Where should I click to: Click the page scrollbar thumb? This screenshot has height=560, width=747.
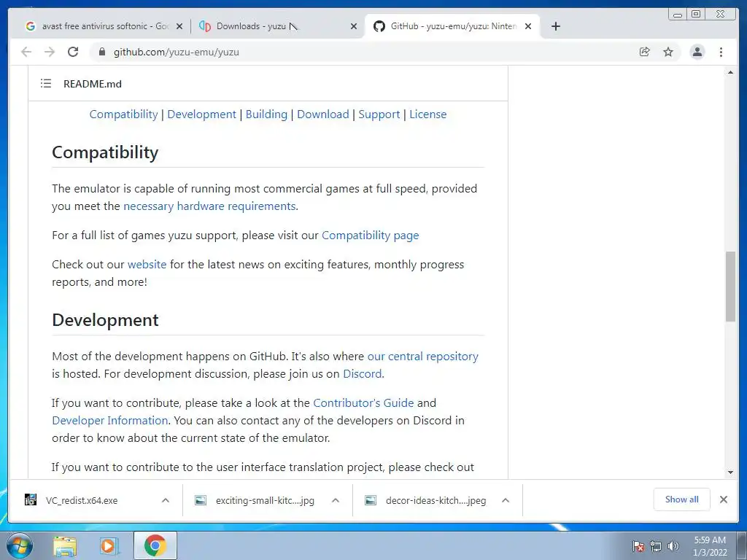(x=730, y=286)
